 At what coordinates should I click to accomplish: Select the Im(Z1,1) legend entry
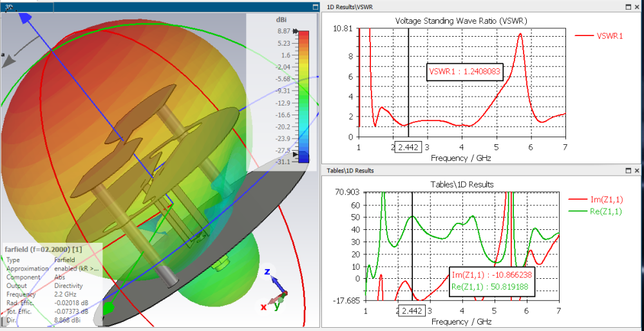pyautogui.click(x=596, y=200)
